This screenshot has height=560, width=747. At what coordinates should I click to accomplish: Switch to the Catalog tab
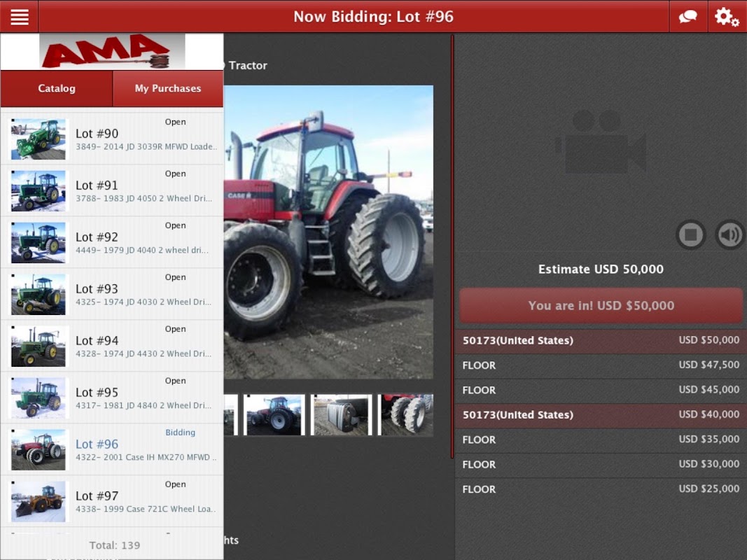[57, 89]
